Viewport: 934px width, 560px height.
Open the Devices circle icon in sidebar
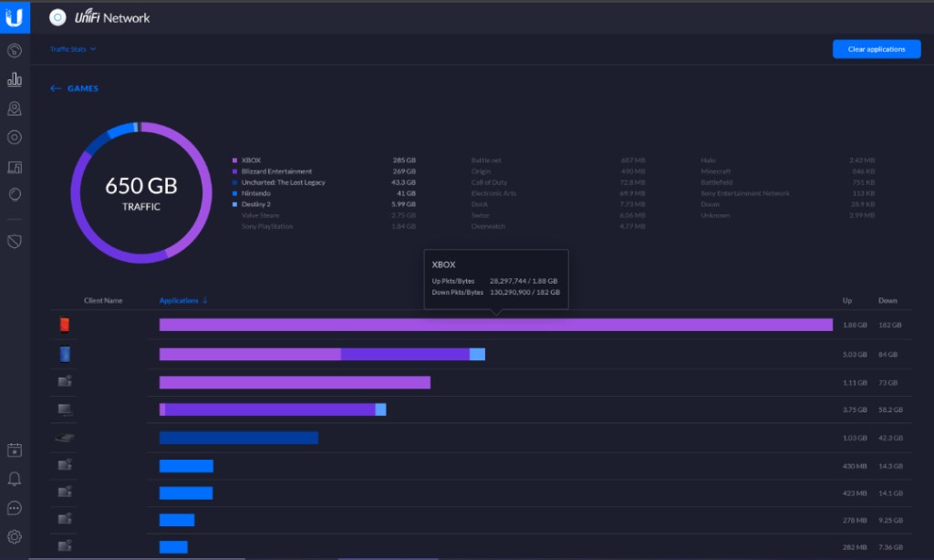(14, 138)
